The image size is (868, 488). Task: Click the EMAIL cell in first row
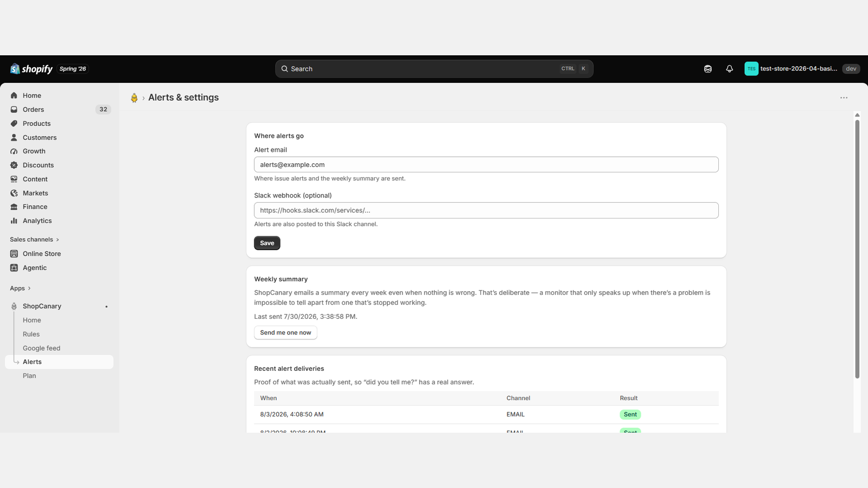[515, 415]
